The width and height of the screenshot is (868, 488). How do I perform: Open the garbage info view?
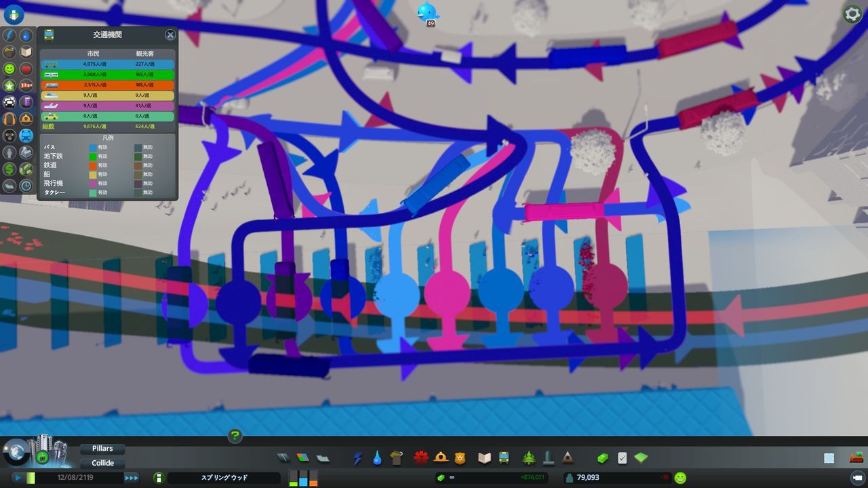9,52
